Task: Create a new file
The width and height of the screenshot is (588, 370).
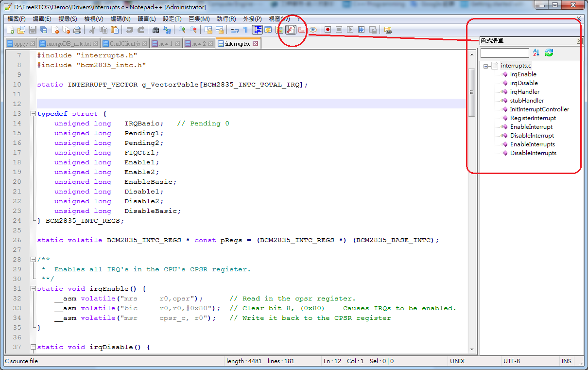Action: pos(11,30)
